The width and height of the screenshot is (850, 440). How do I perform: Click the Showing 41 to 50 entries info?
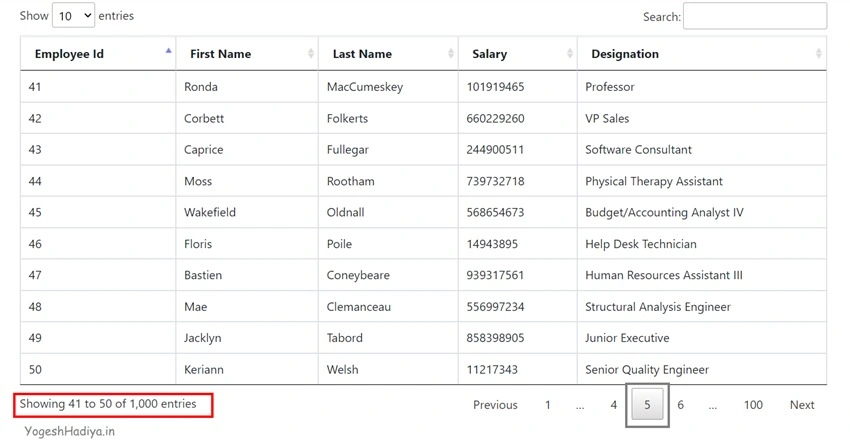point(108,404)
